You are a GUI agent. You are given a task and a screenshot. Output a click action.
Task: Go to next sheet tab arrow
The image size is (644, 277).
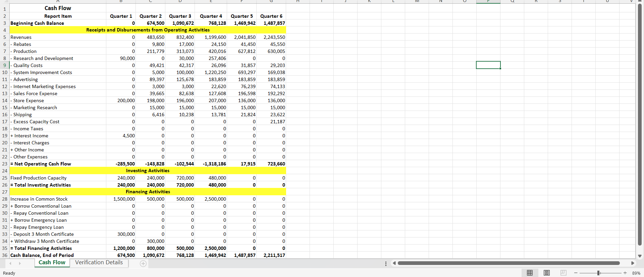[20, 263]
